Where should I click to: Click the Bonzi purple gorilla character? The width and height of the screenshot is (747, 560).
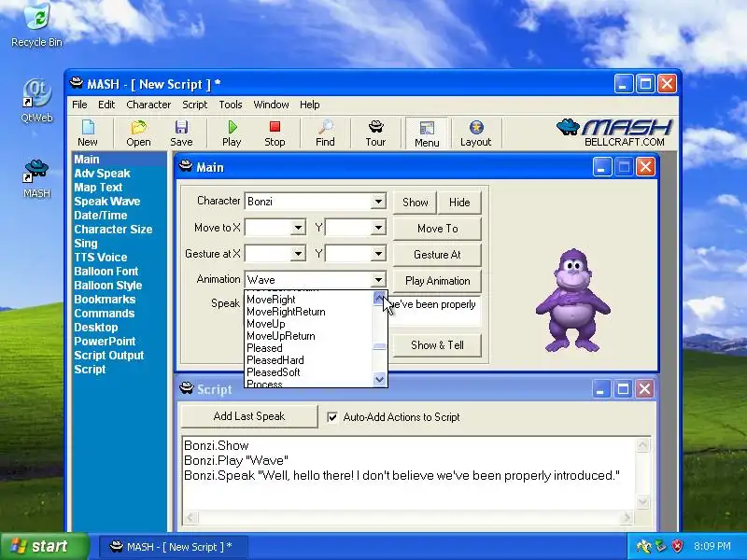click(573, 301)
